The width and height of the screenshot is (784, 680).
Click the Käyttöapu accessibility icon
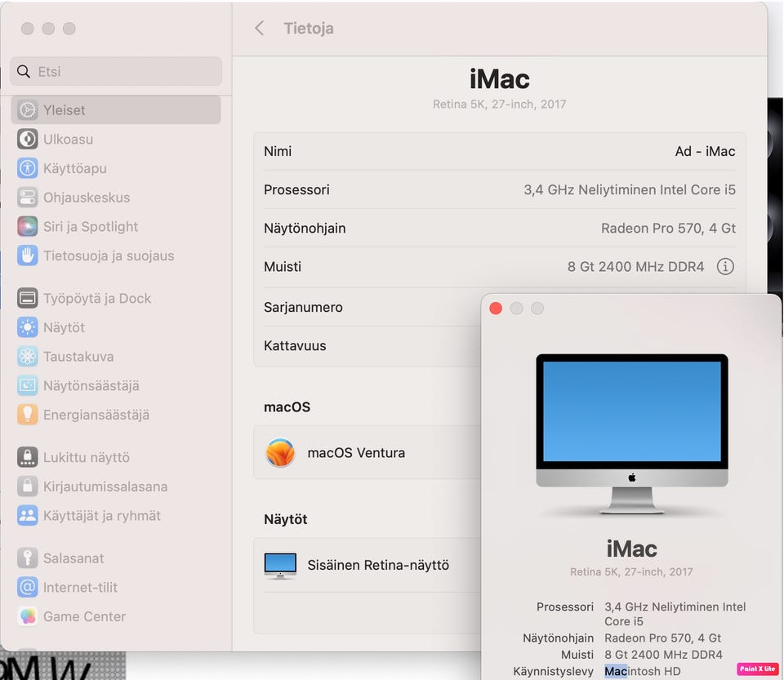click(x=28, y=168)
